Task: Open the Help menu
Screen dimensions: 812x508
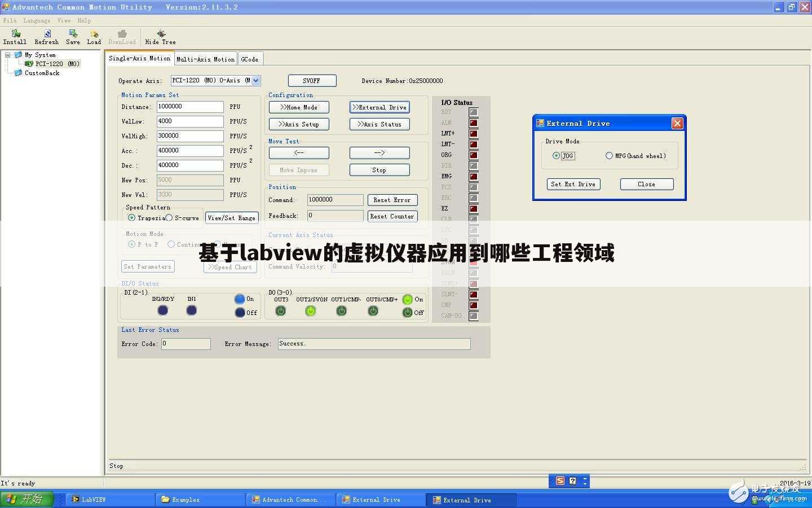Action: 84,20
